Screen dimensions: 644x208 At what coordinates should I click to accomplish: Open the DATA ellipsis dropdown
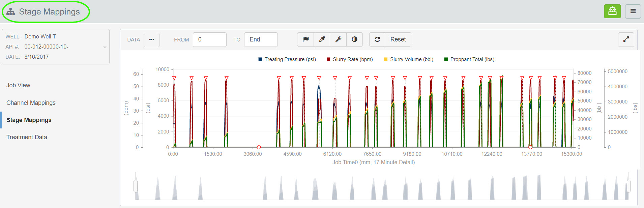pos(152,39)
